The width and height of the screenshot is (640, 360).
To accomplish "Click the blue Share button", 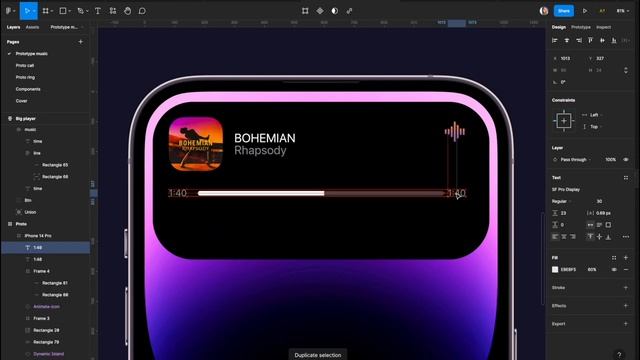I will click(x=564, y=11).
